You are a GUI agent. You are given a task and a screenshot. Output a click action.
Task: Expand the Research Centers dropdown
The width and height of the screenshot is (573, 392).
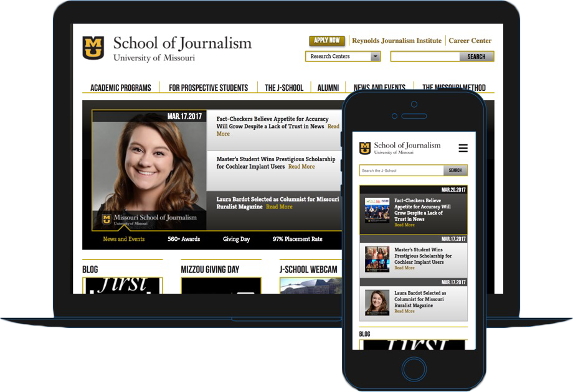tap(343, 56)
